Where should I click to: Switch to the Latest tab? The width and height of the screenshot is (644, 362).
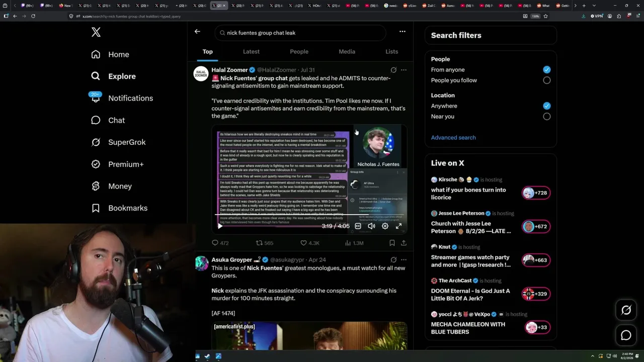tap(251, 52)
